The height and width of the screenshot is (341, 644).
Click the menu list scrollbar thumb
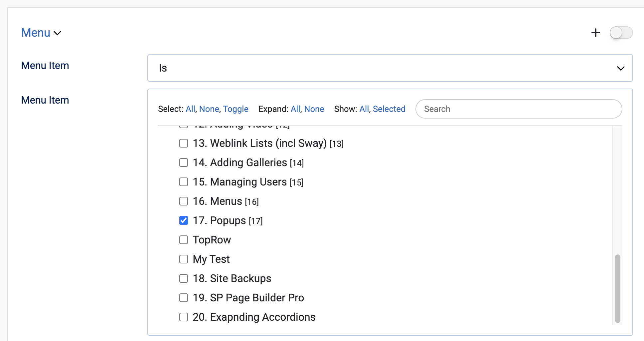(x=617, y=288)
